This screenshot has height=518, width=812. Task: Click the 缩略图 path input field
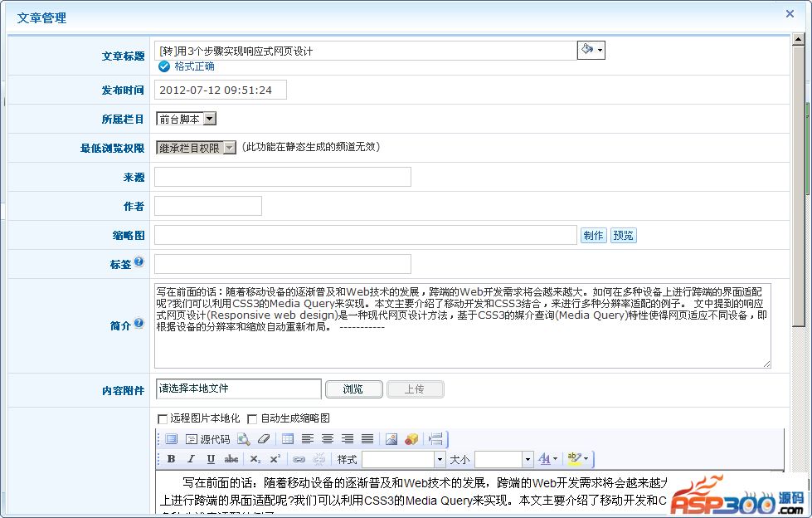[366, 235]
